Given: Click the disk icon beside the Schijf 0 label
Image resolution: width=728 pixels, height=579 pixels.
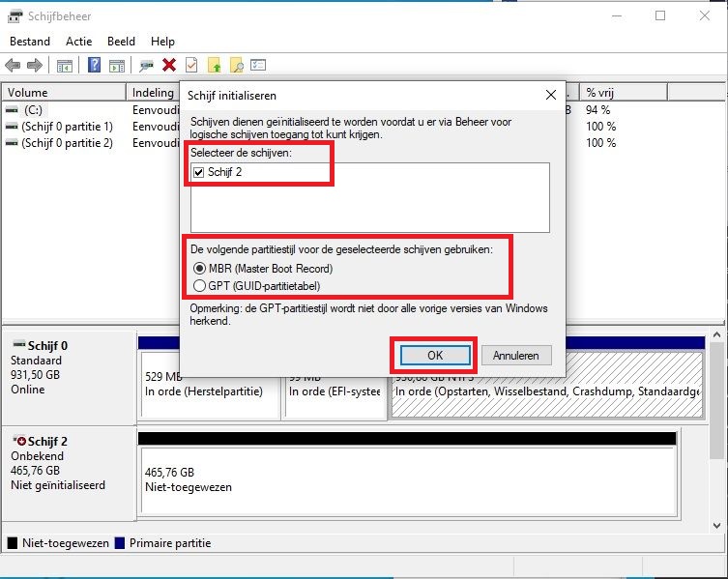Looking at the screenshot, I should tap(19, 344).
